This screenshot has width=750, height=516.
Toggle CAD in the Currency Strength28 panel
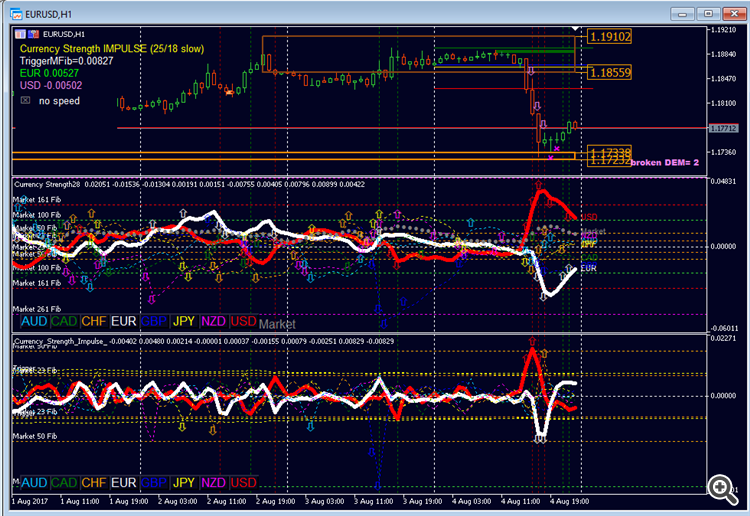pos(64,321)
